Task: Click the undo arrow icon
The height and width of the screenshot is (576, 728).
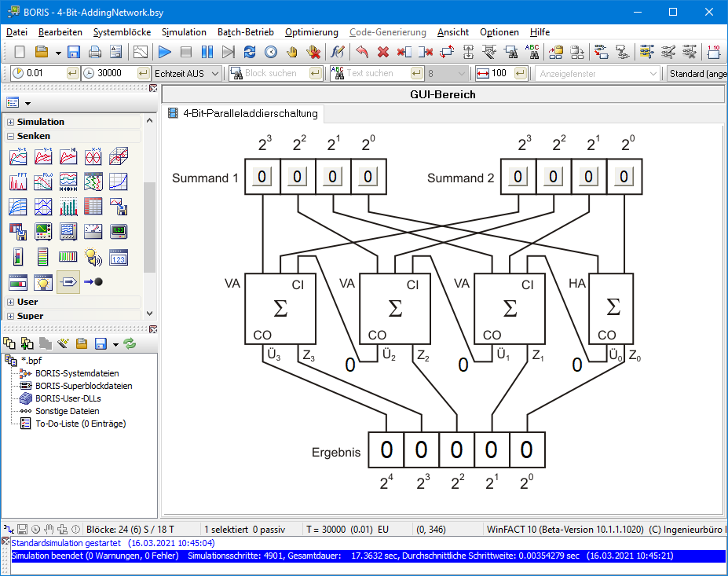Action: pos(362,52)
